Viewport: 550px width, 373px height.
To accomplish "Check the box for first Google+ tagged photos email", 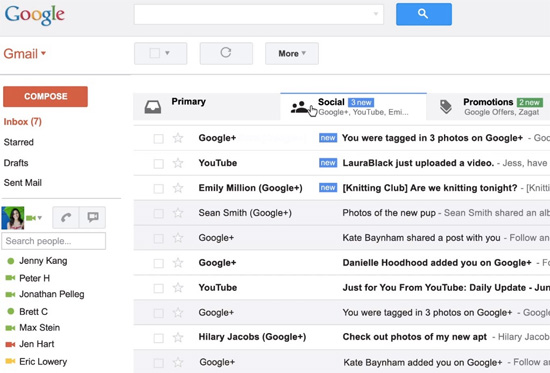I will point(159,139).
